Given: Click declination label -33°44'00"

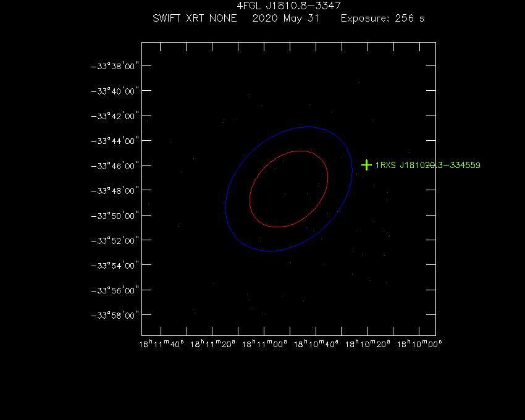Looking at the screenshot, I should 115,141.
